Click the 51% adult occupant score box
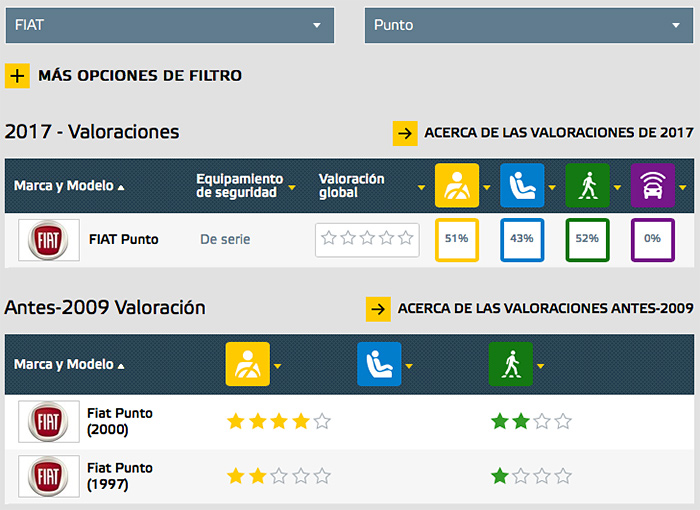This screenshot has height=510, width=700. 457,240
